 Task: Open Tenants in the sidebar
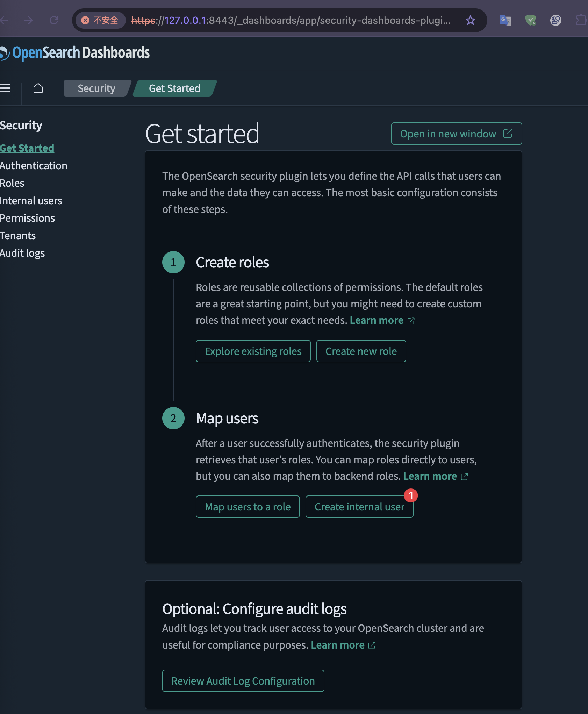18,235
